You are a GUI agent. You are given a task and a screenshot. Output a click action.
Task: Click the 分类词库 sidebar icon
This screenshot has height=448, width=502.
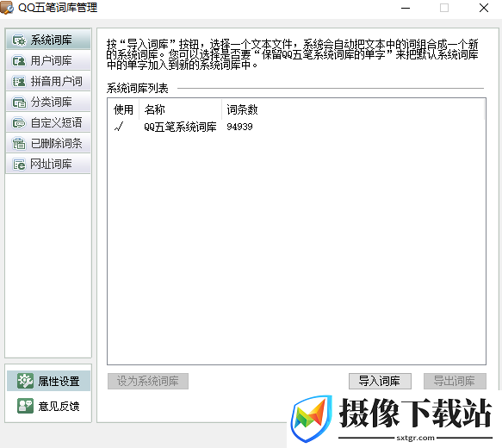[19, 103]
